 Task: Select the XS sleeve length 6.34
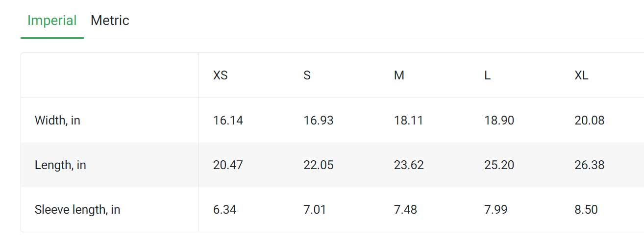tap(224, 210)
